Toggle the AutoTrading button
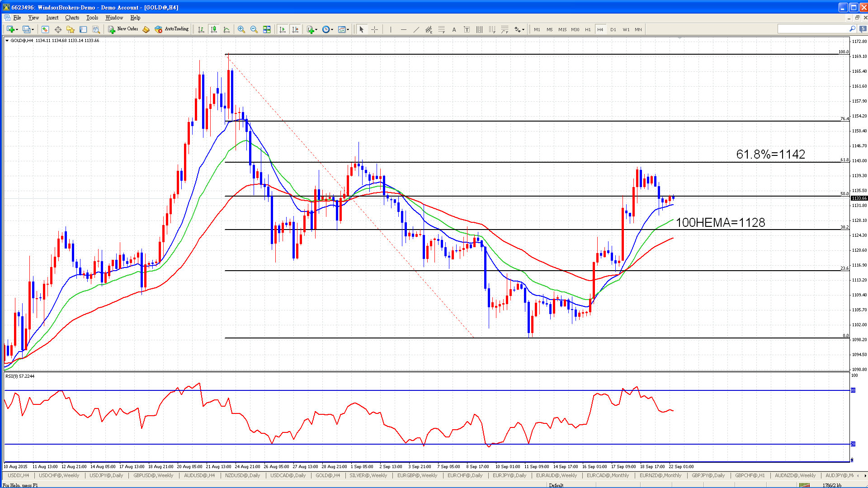 point(171,29)
